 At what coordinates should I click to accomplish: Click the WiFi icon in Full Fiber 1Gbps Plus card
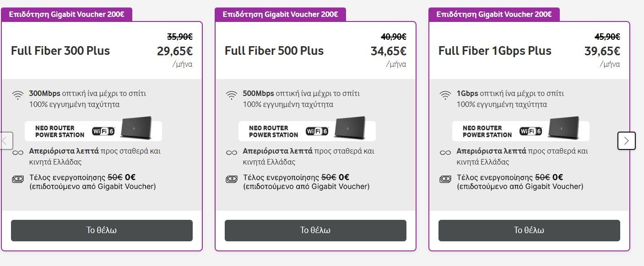pyautogui.click(x=445, y=95)
